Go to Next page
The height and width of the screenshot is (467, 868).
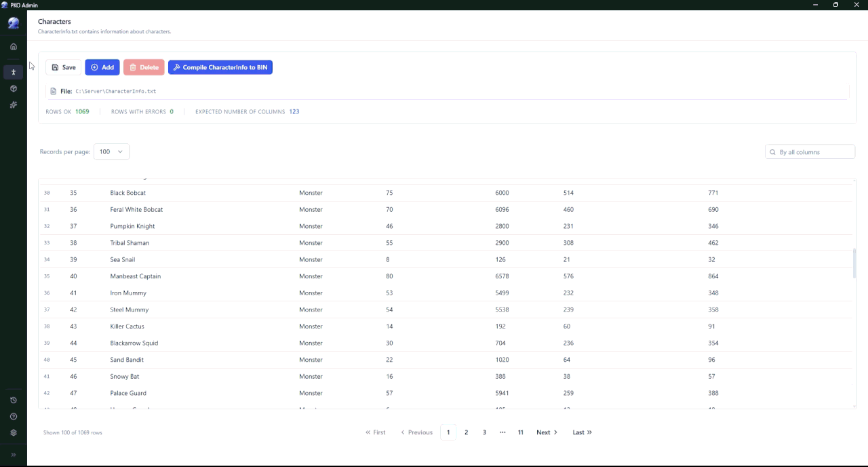point(547,432)
